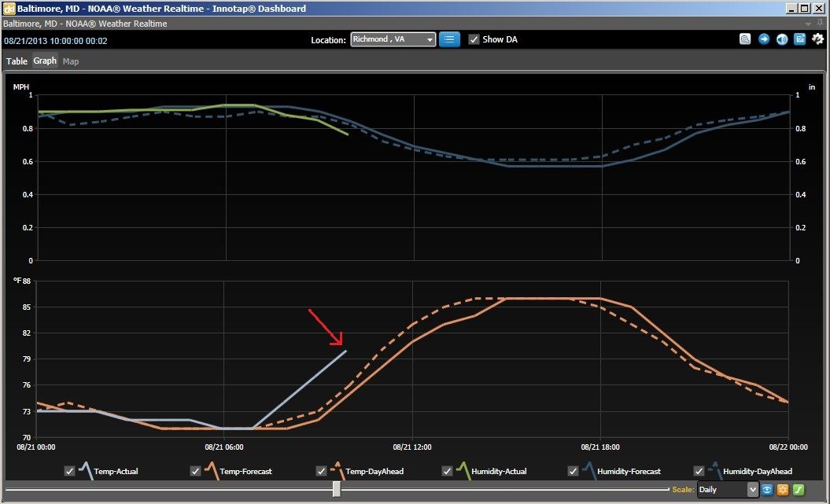
Task: Click the Innotap app icon in title bar
Action: [x=9, y=9]
